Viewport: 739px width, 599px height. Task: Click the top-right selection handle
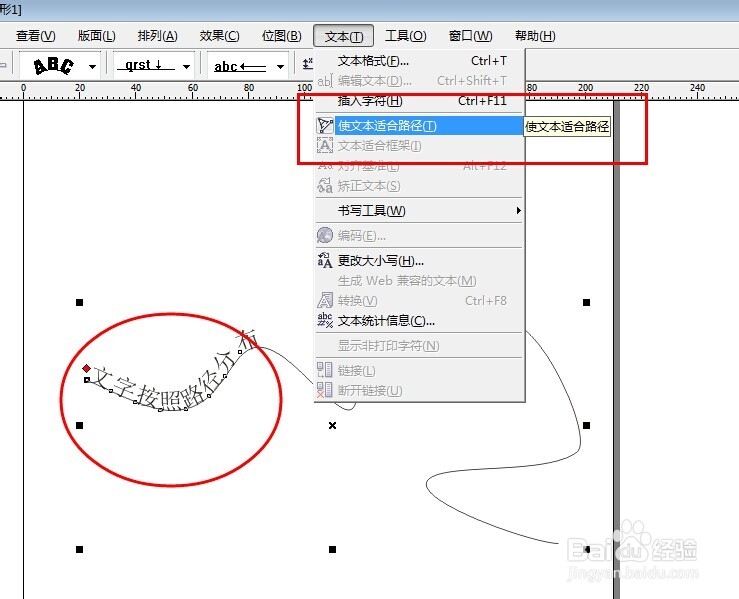coord(586,302)
